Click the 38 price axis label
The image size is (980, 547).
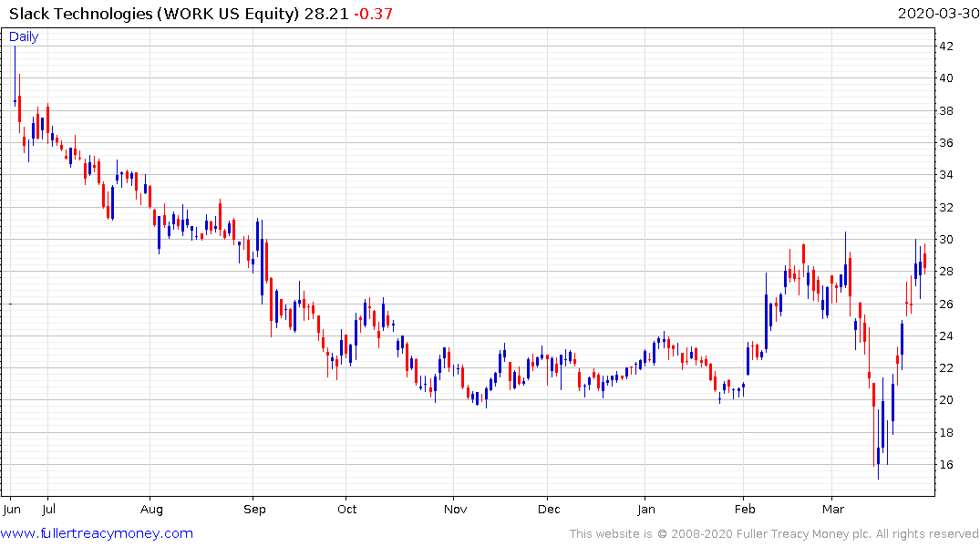945,111
